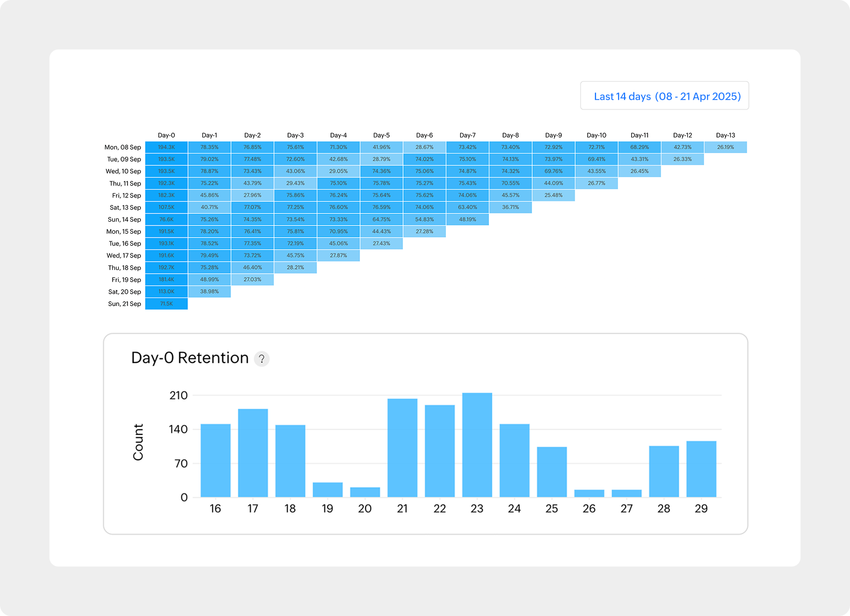Click the Day-0 column header
Image resolution: width=850 pixels, height=616 pixels.
[x=167, y=135]
